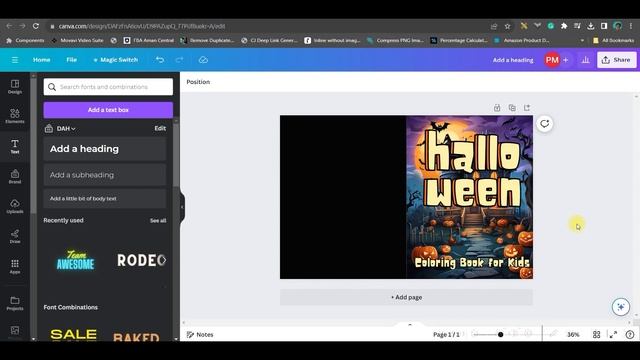
Task: Open the Magic assistant sparkle button
Action: point(621,307)
